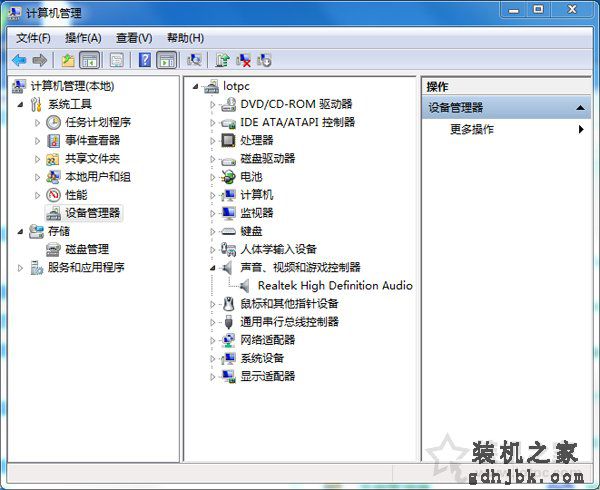The image size is (600, 490).
Task: Click the Up one level folder icon
Action: tap(68, 60)
